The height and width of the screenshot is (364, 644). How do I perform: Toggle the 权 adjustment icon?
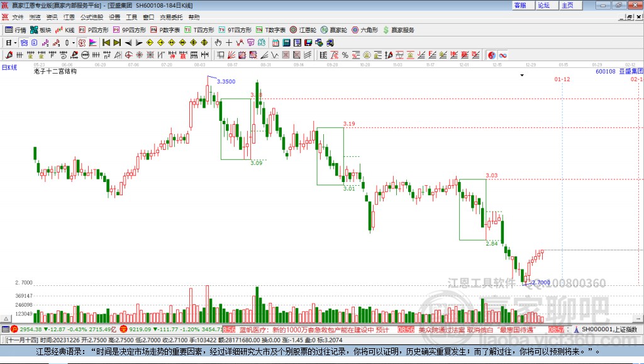[82, 43]
